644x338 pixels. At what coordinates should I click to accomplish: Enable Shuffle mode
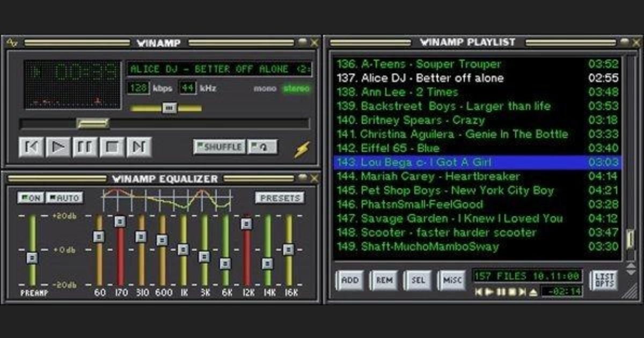[221, 145]
